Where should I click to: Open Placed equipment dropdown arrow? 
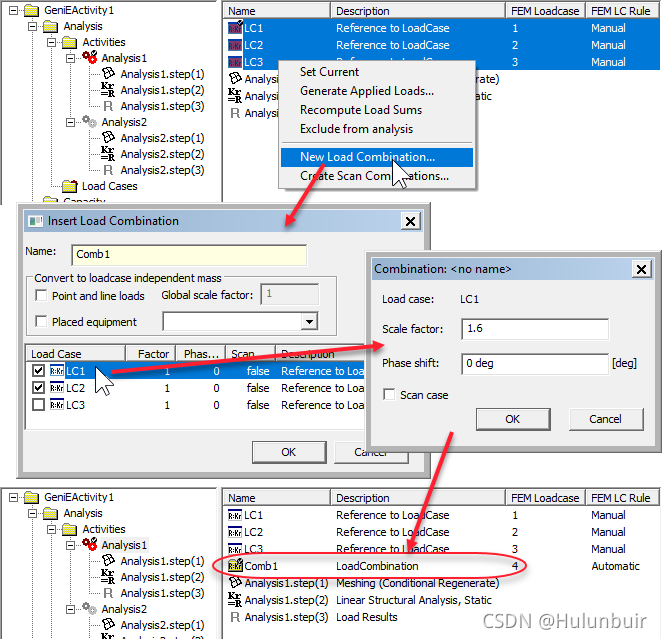(309, 322)
